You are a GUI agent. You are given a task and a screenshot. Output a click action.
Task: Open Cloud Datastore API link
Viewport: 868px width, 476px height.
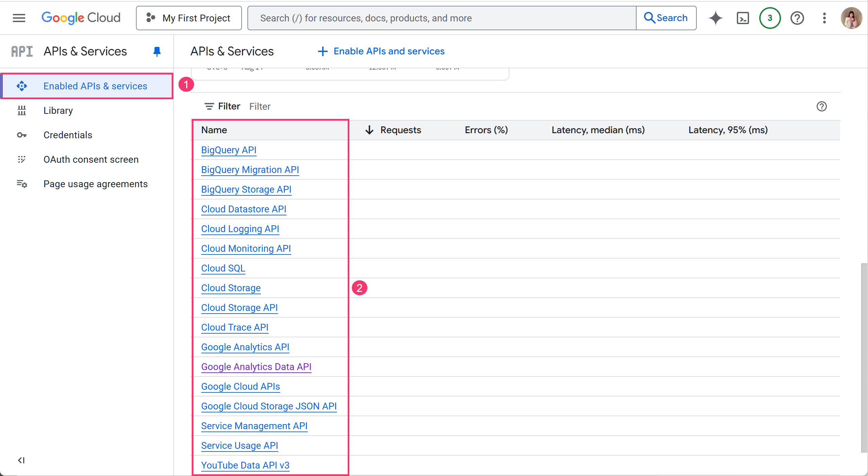(x=244, y=209)
